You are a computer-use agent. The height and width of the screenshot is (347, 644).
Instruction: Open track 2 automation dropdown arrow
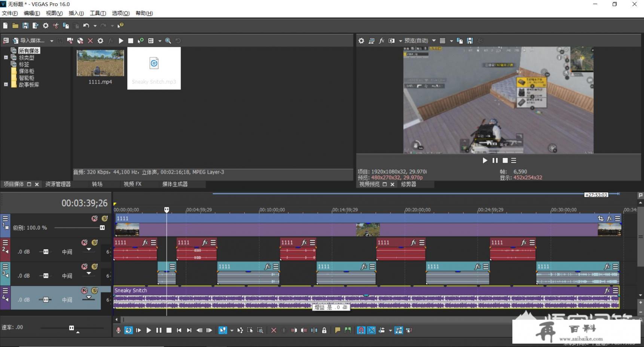pos(89,249)
